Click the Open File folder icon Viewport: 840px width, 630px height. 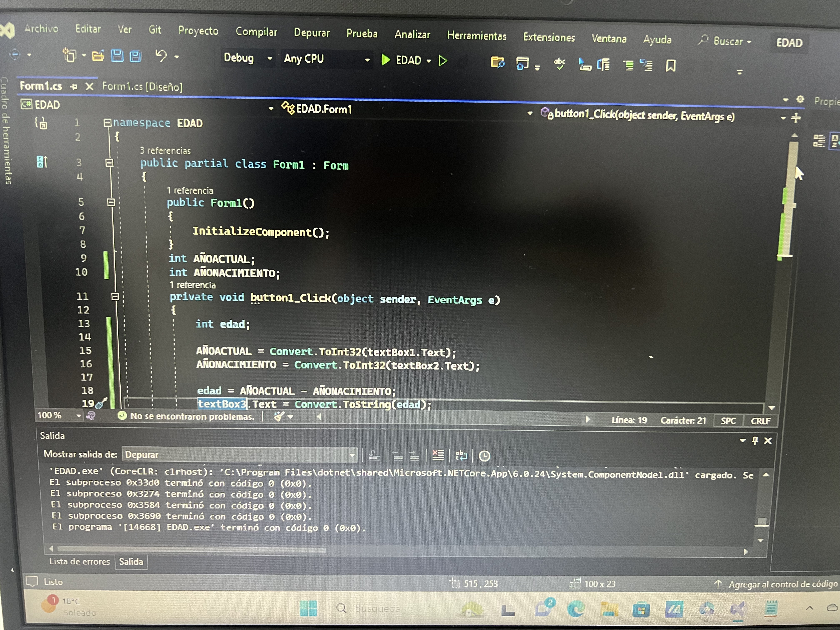[97, 56]
